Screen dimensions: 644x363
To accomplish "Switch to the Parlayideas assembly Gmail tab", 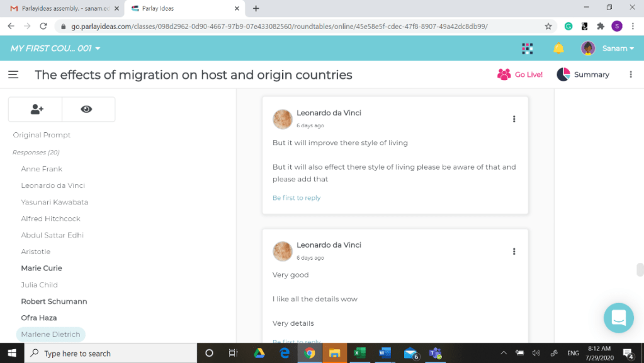I will tap(62, 9).
